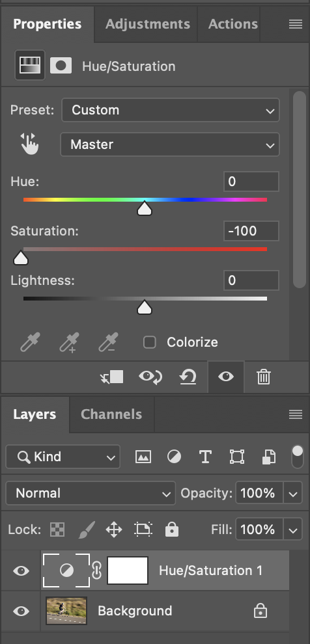
Task: Open the Opacity slider dropdown arrow
Action: click(x=292, y=493)
